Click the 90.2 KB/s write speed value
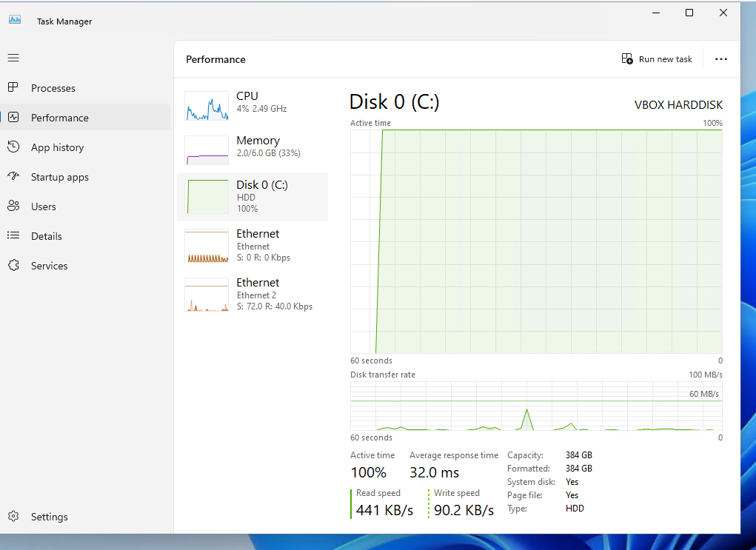Screen dimensions: 756x550 click(x=464, y=510)
